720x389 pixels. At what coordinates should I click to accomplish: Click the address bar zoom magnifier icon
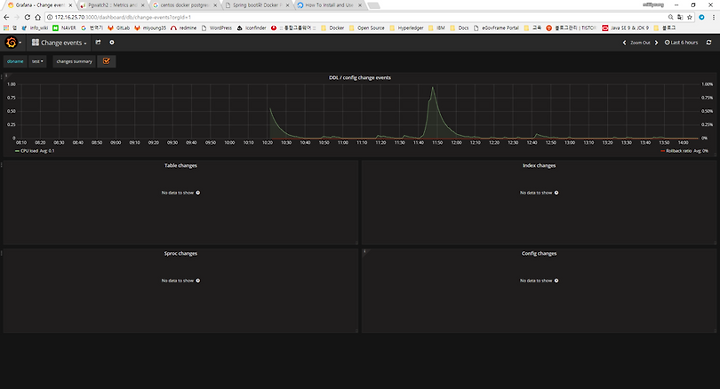[x=670, y=17]
